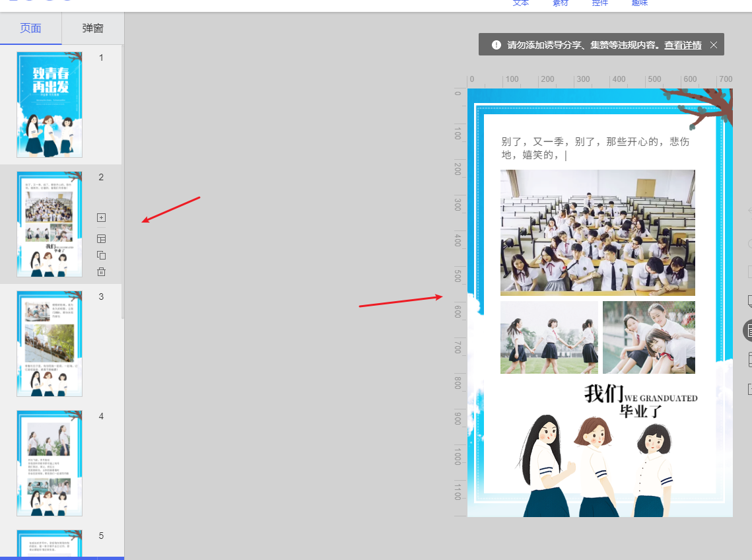
Task: Click the dark round panel icon at right edge
Action: tap(747, 331)
